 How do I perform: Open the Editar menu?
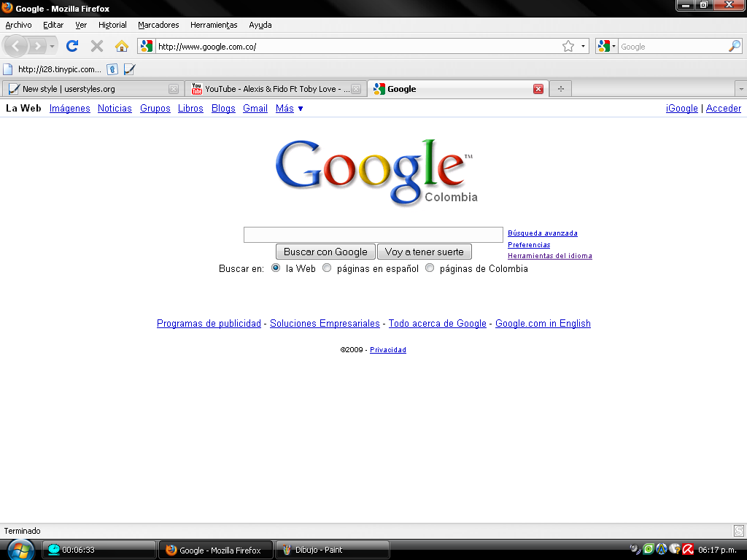coord(53,25)
